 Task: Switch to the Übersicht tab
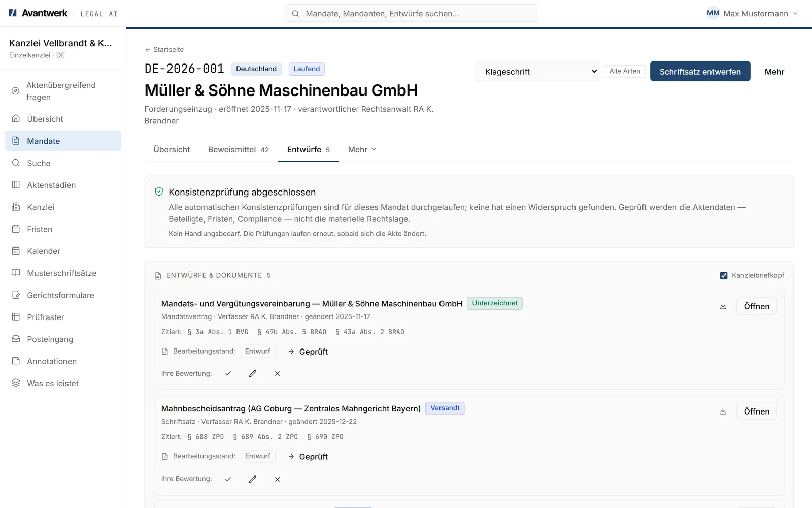pos(172,149)
